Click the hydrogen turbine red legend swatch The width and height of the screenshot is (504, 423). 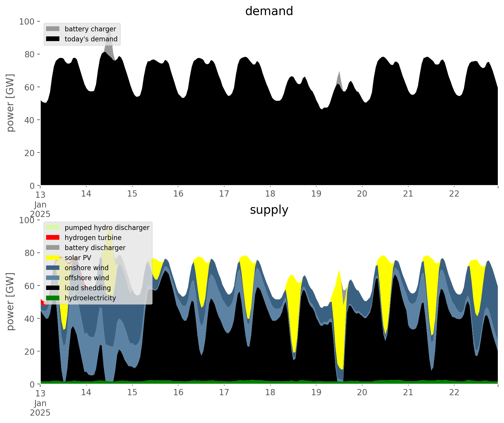(x=53, y=238)
